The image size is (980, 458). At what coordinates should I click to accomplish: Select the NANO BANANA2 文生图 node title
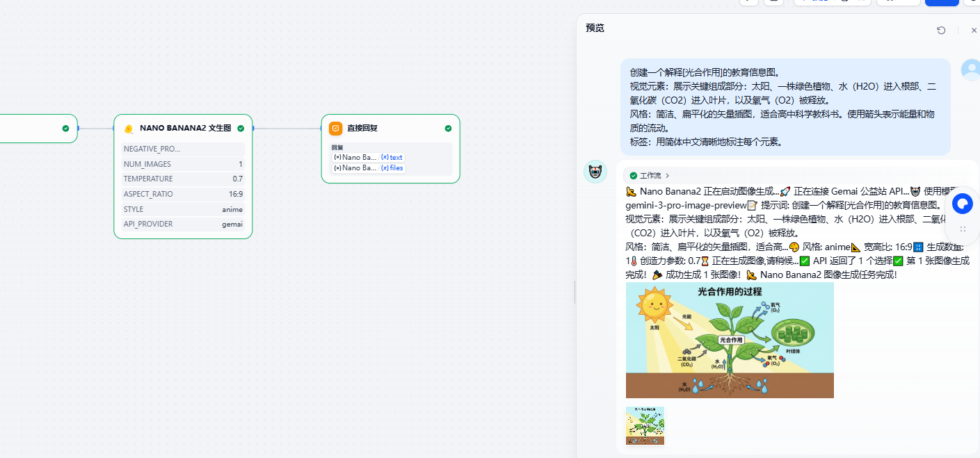[185, 128]
